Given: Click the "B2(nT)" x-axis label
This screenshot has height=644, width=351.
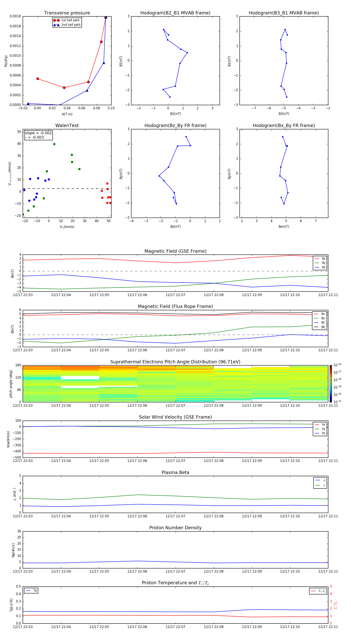Looking at the screenshot, I should click(x=175, y=114).
